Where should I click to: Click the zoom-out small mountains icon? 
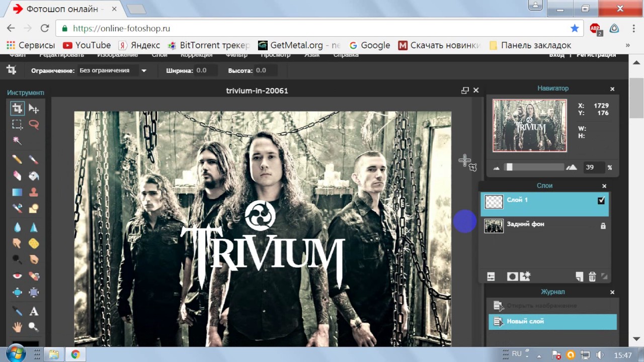pos(497,168)
